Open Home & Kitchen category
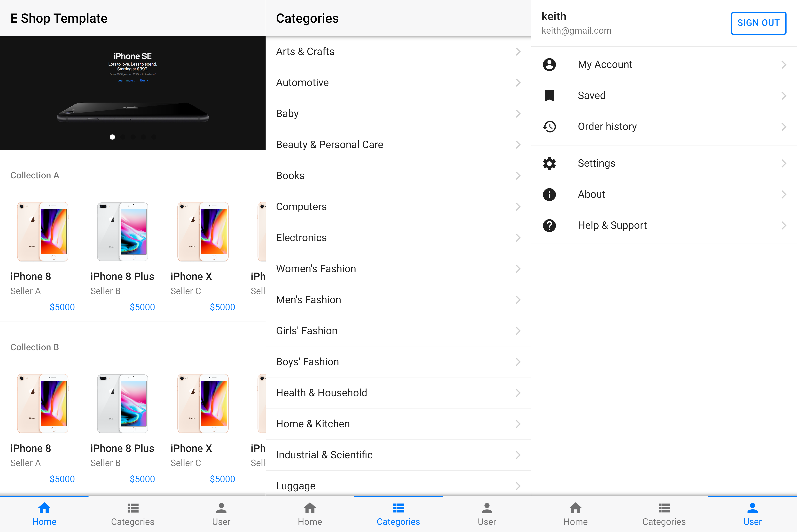Image resolution: width=797 pixels, height=532 pixels. click(x=398, y=424)
